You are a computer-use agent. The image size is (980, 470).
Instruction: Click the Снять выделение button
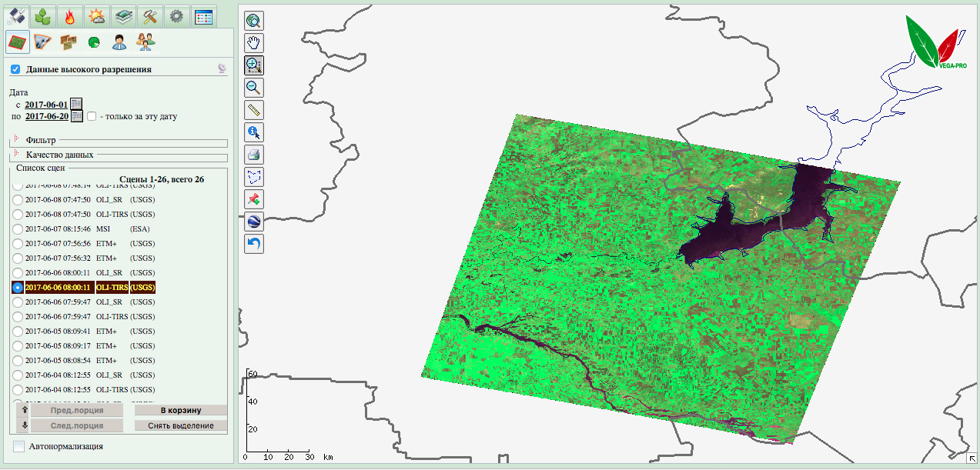[181, 425]
